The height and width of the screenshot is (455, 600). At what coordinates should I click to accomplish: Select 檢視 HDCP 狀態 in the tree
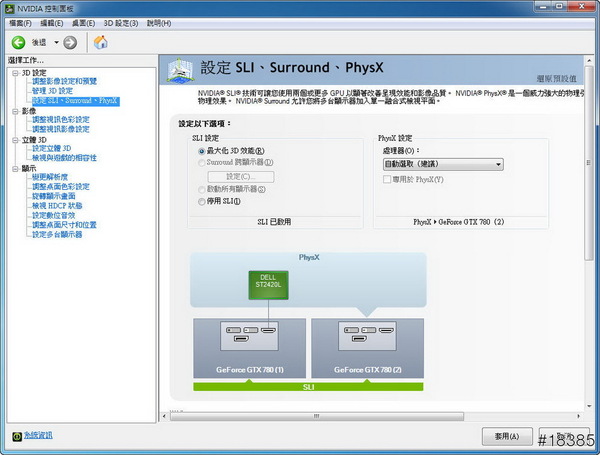click(57, 205)
